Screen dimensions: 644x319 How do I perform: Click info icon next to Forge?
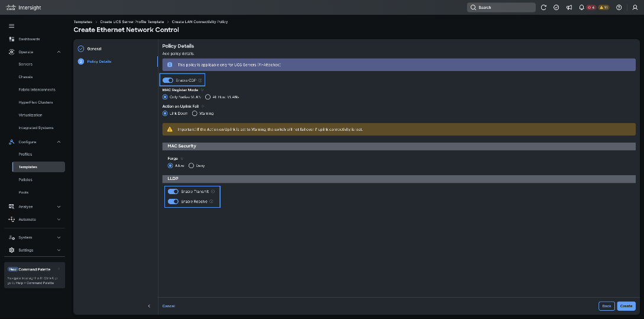pos(182,158)
